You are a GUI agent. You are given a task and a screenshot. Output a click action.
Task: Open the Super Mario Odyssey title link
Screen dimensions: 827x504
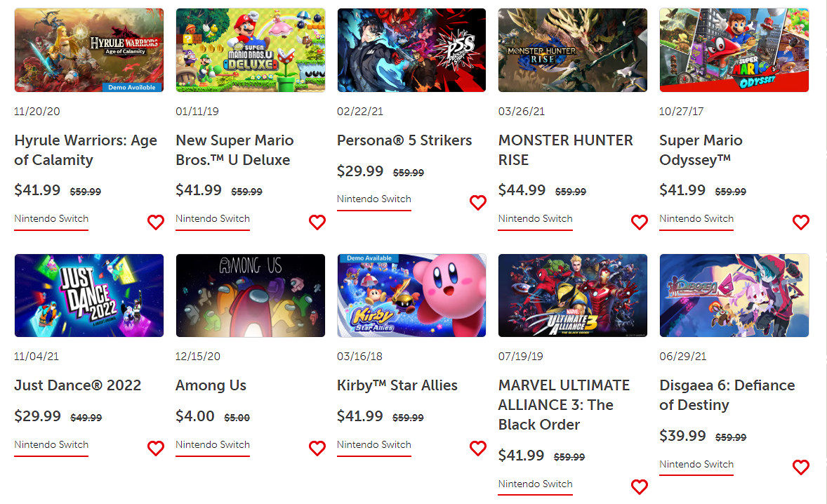click(x=701, y=150)
